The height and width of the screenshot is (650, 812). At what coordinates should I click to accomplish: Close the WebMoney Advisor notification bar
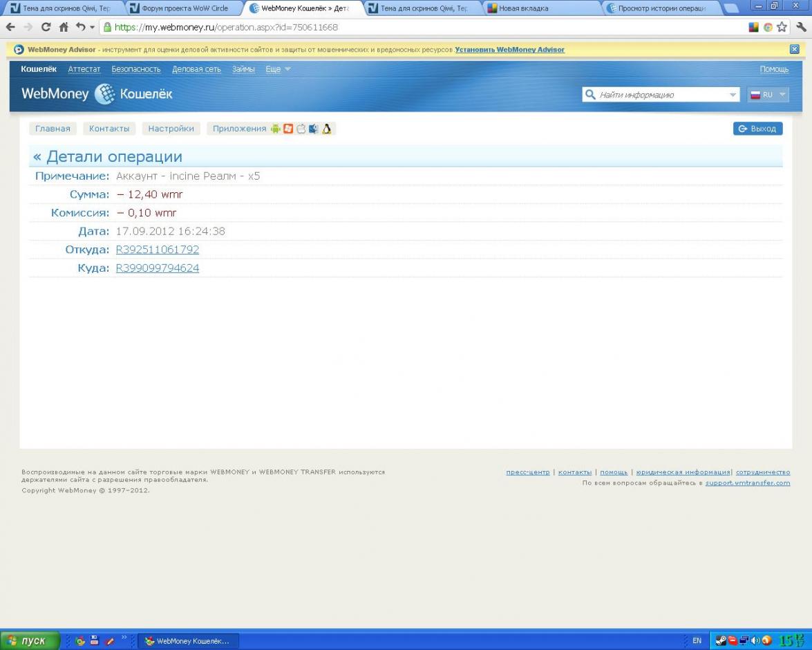tap(794, 50)
